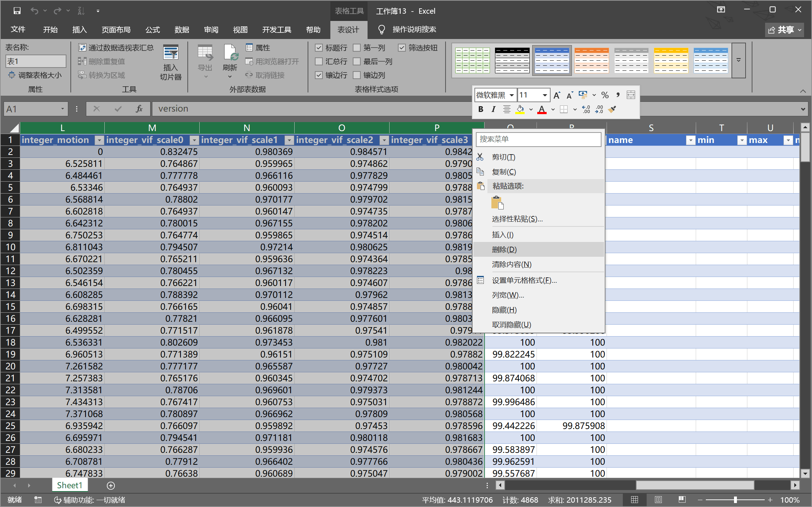This screenshot has width=812, height=507.
Task: Apply the red font color swatch
Action: [x=542, y=109]
